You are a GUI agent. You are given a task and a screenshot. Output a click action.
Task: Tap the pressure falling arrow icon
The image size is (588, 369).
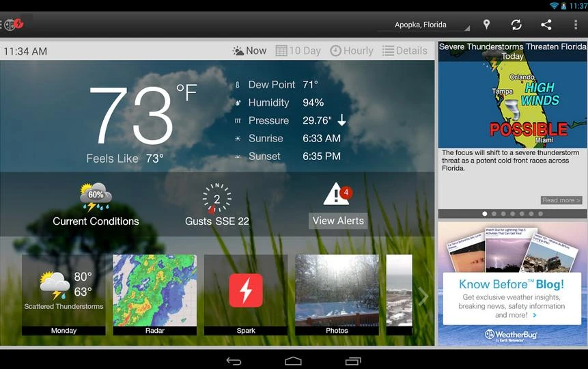coord(341,120)
